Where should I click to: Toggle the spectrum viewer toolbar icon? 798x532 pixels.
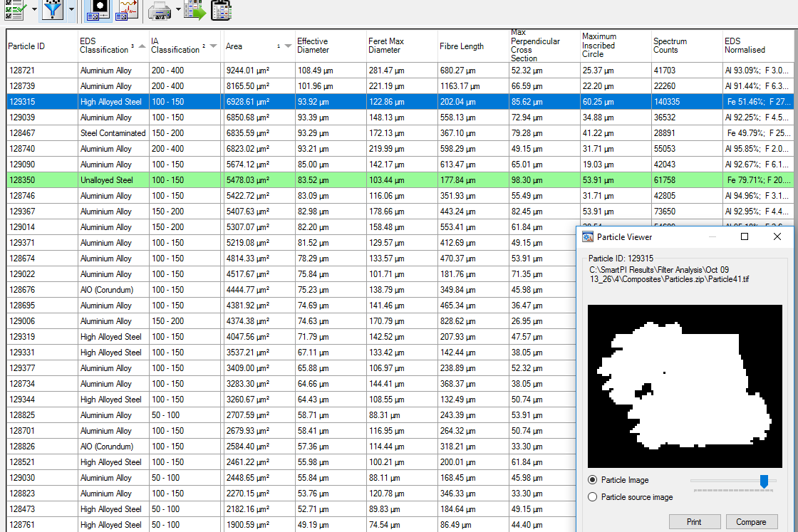point(127,9)
